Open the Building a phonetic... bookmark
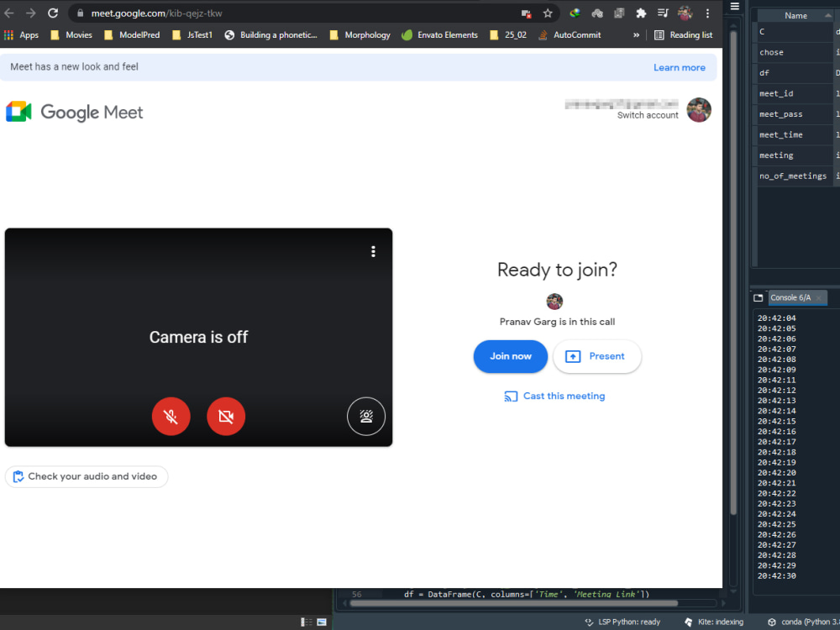This screenshot has width=840, height=630. [x=271, y=34]
